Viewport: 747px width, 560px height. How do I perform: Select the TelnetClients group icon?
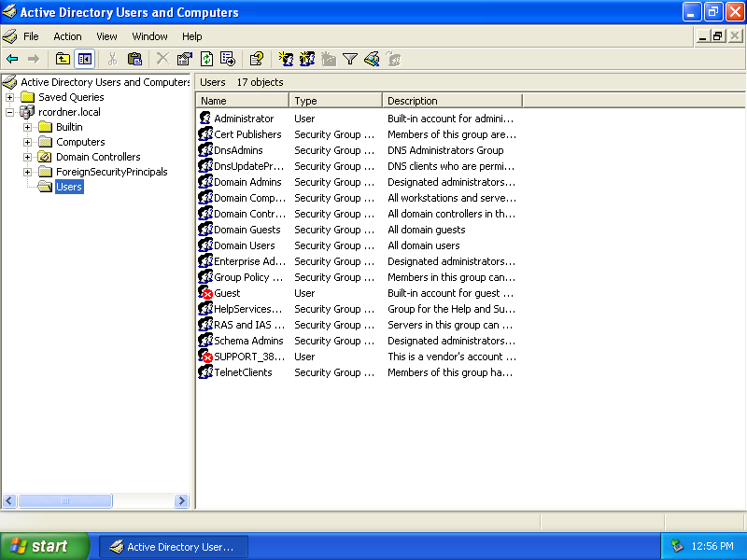pos(205,372)
